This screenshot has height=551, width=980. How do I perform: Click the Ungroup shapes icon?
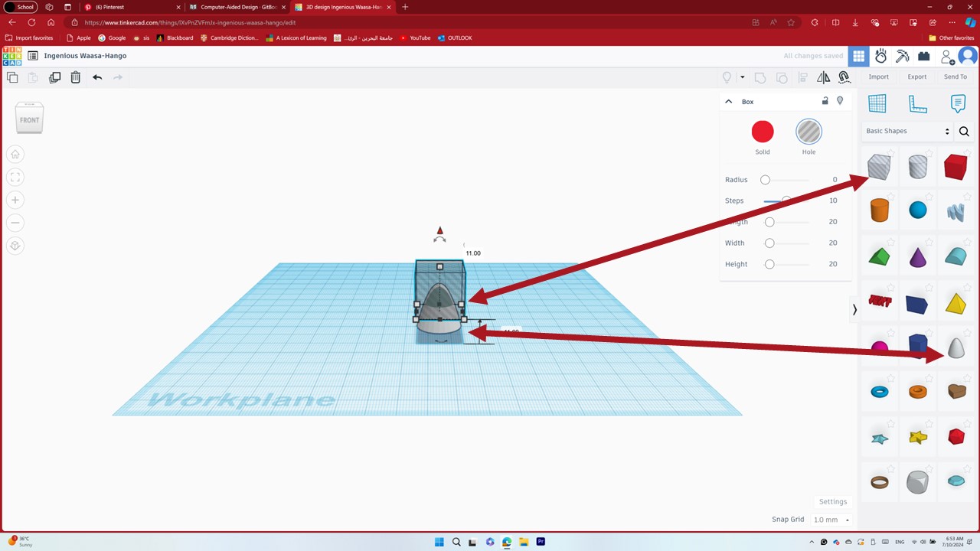click(x=782, y=77)
